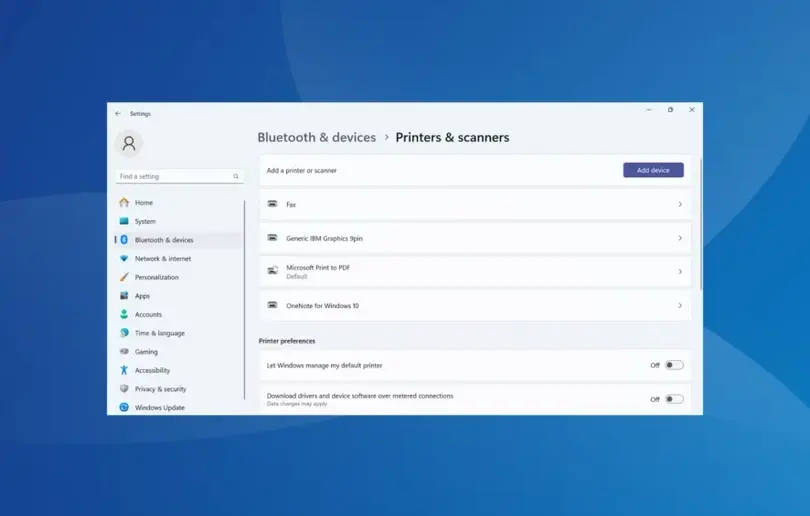Click the Time & language globe icon
The width and height of the screenshot is (810, 516).
(124, 333)
